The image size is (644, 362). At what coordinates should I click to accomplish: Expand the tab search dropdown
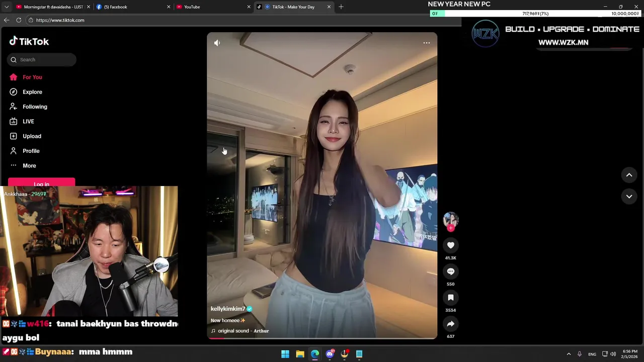tap(6, 7)
